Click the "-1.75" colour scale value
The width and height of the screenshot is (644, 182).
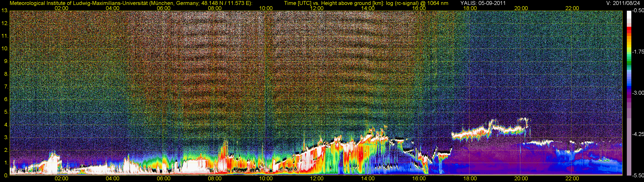coord(638,52)
